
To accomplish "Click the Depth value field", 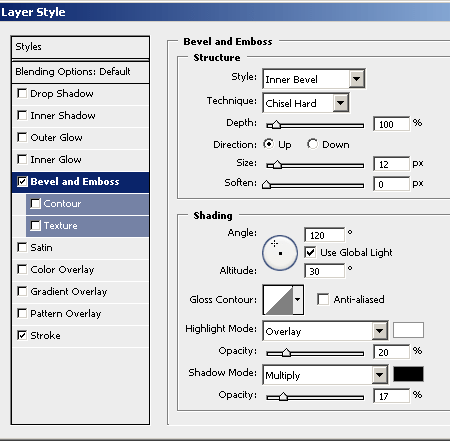I will (391, 124).
